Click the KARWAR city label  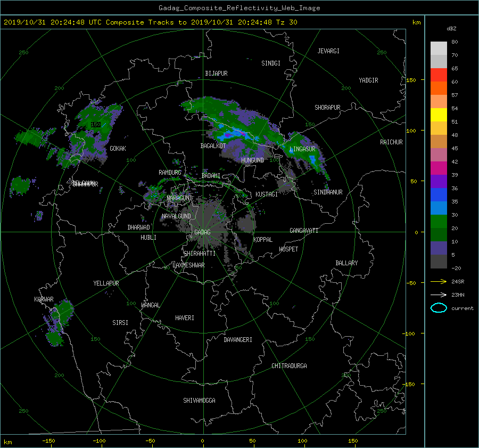coord(44,299)
